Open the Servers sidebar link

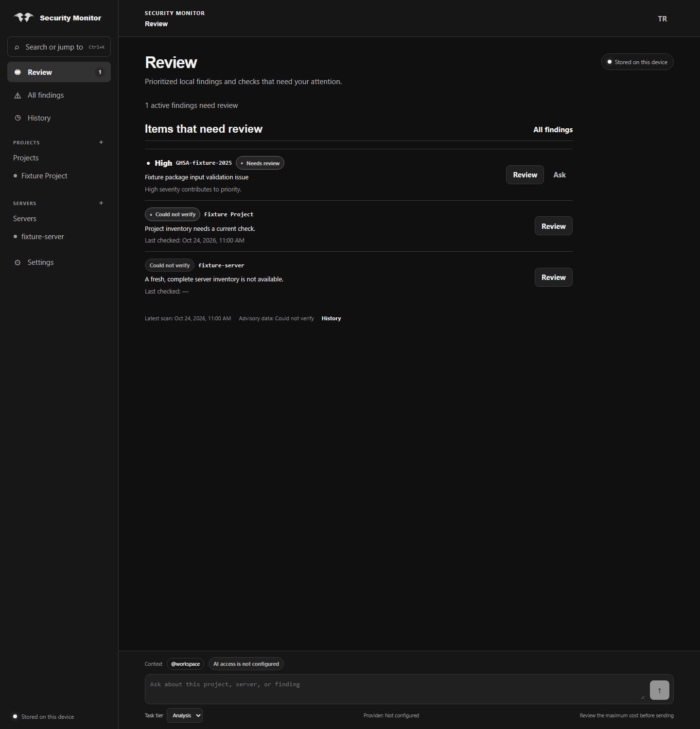click(25, 219)
